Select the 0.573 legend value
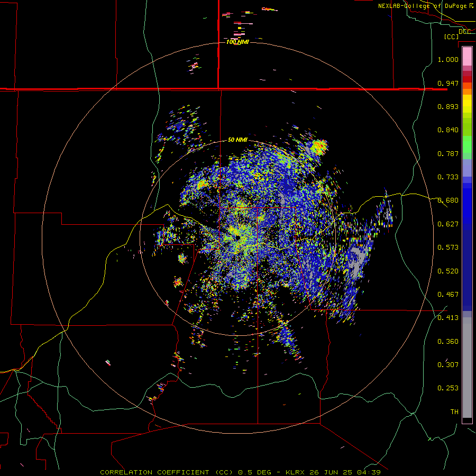476x476 pixels. pyautogui.click(x=448, y=248)
